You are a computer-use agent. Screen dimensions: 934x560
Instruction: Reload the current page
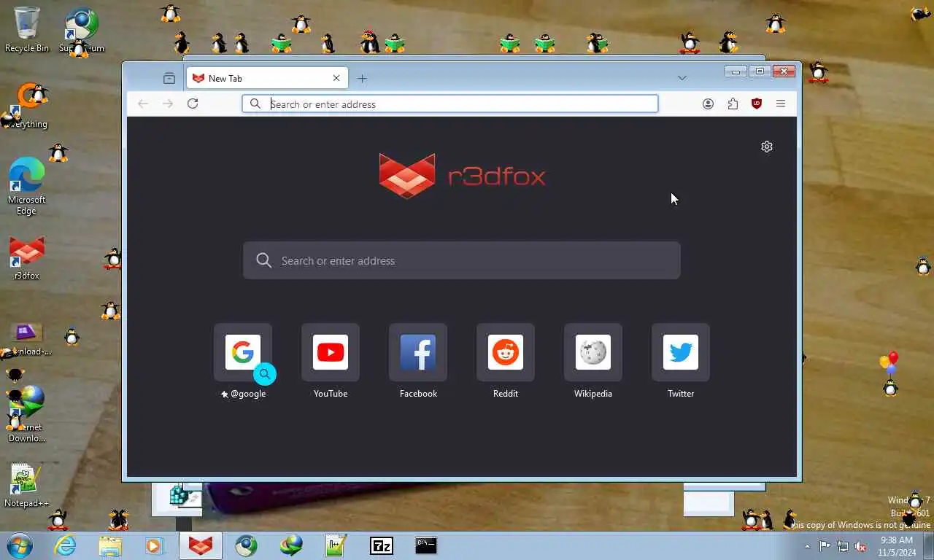(x=193, y=104)
